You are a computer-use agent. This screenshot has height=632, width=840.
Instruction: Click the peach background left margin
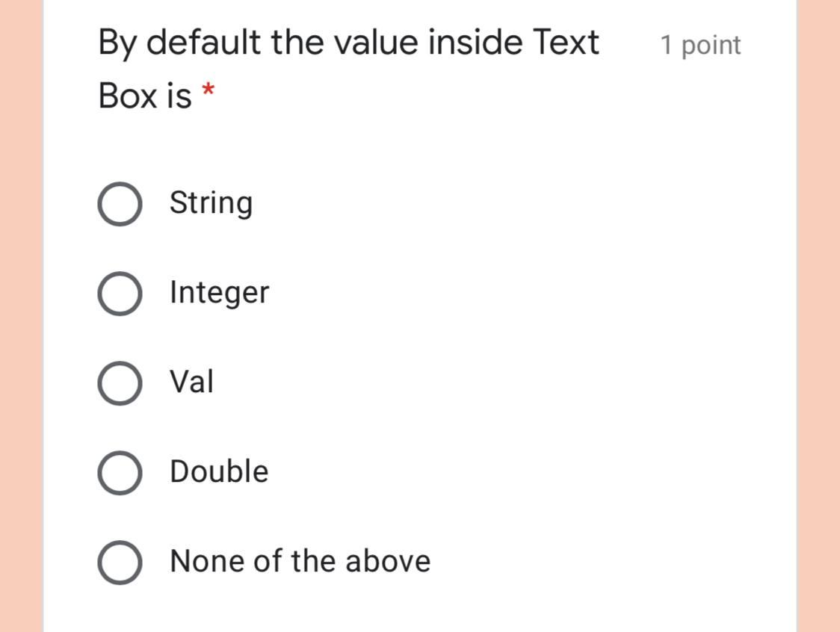point(22,316)
